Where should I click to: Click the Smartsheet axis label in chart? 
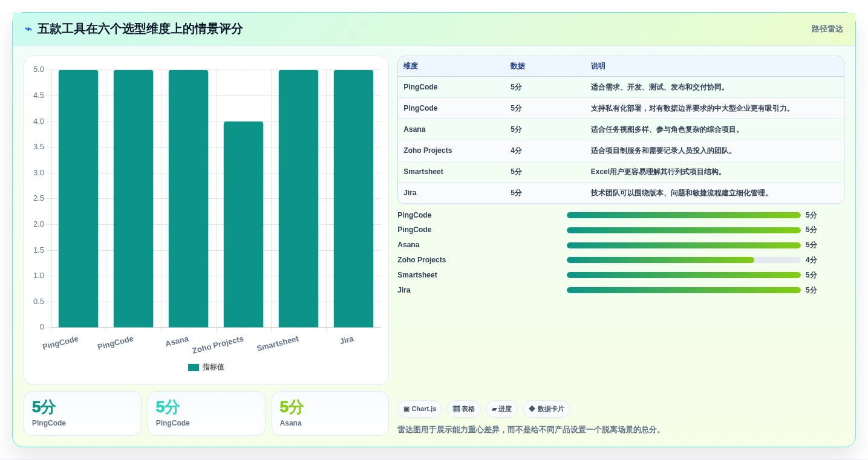tap(278, 343)
